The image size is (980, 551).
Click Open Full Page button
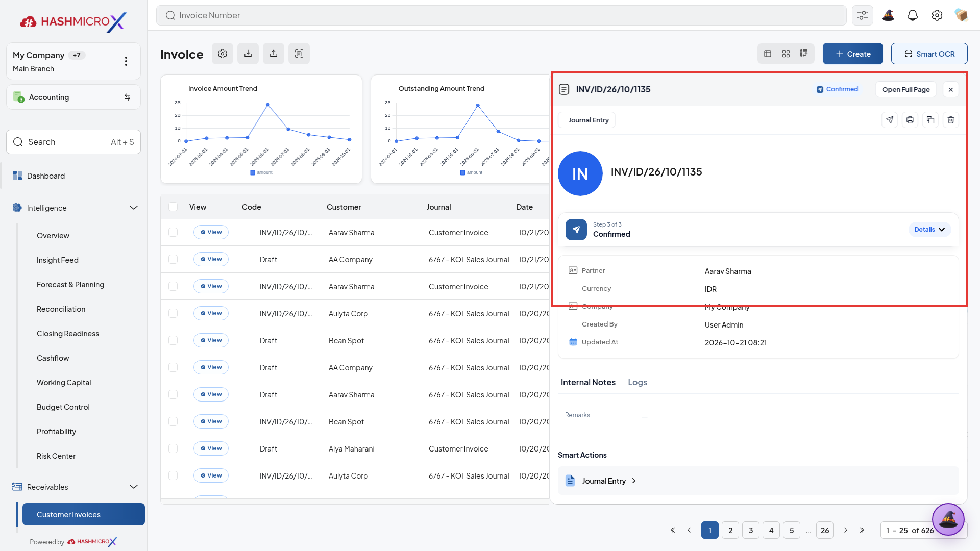906,89
